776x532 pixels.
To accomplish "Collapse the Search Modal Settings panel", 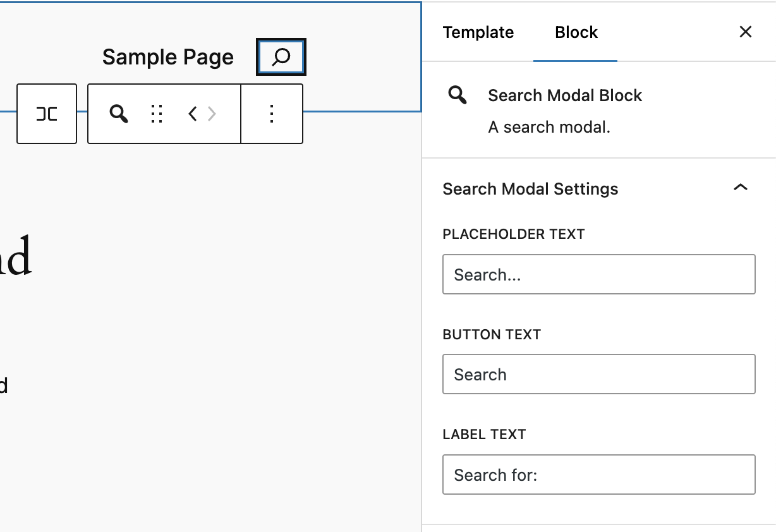I will tap(741, 188).
